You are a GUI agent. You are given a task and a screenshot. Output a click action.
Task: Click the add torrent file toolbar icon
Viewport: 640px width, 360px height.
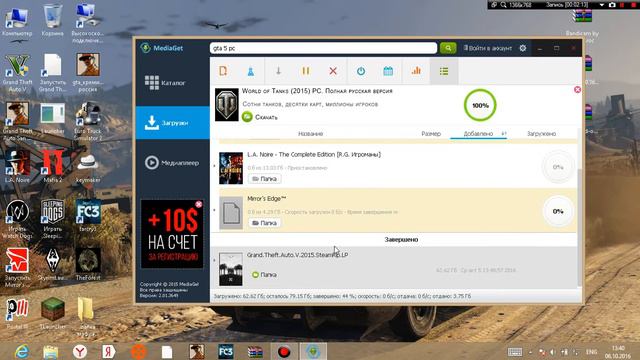pos(223,71)
